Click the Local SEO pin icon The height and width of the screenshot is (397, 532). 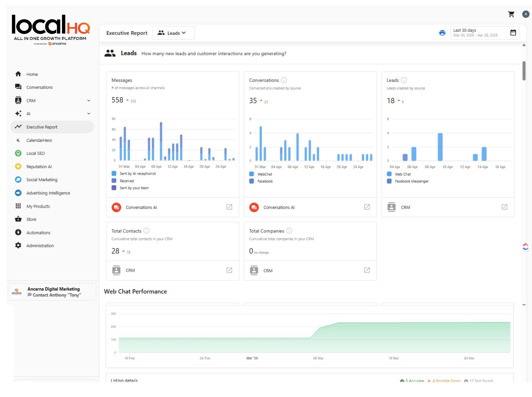pyautogui.click(x=18, y=153)
